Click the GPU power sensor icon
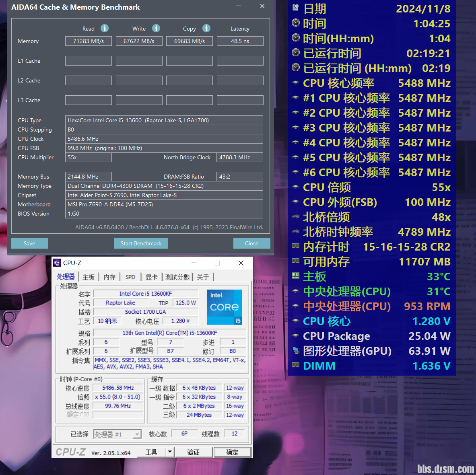Image resolution: width=476 pixels, height=475 pixels. click(x=296, y=351)
